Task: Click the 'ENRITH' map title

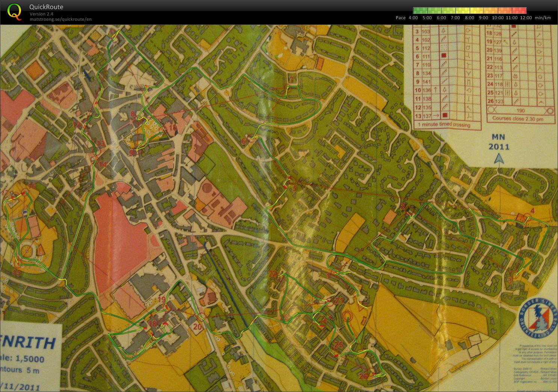Action: 27,343
